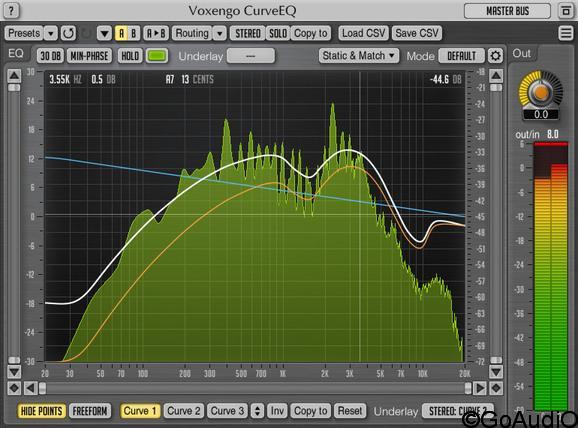Viewport: 578px width, 428px height.
Task: Click the reset circular arrow icon
Action: point(68,34)
